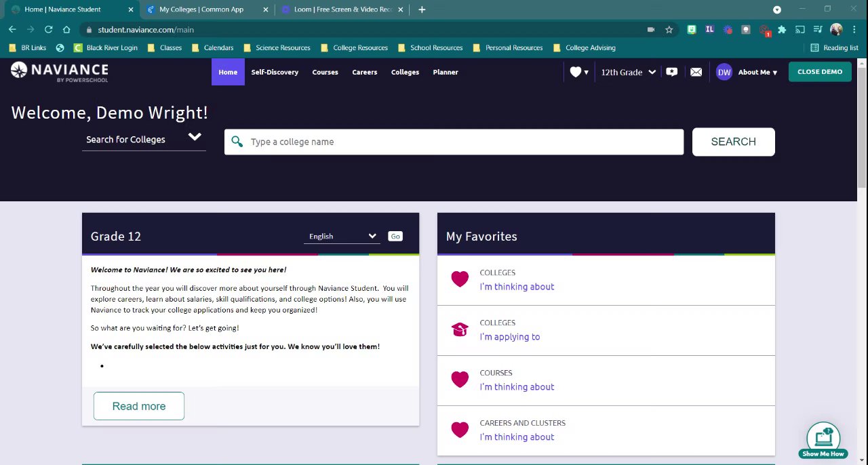This screenshot has height=465, width=868.
Task: Click the SEARCH button
Action: (733, 142)
